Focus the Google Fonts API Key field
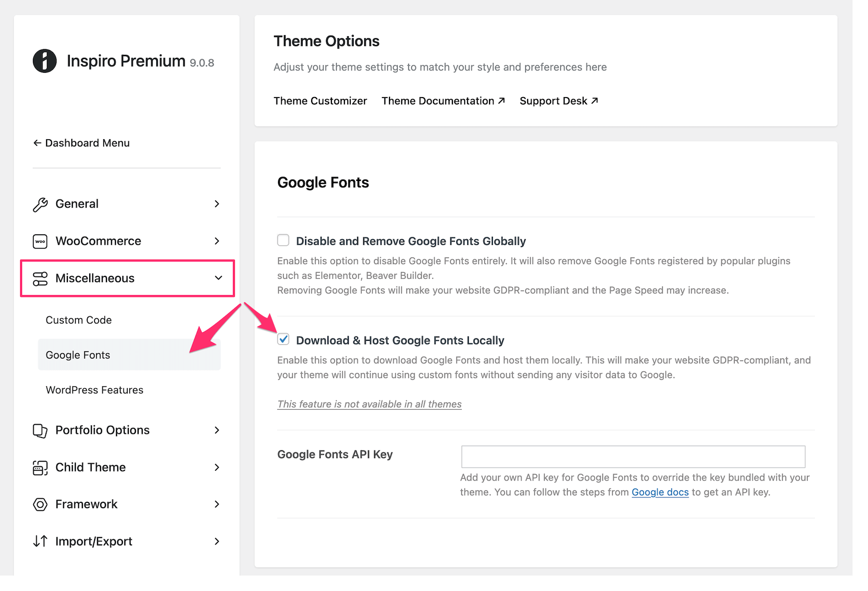The height and width of the screenshot is (591, 868). 633,457
